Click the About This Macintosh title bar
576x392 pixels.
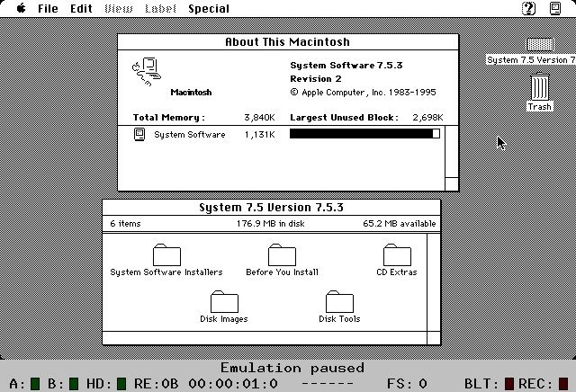point(288,42)
